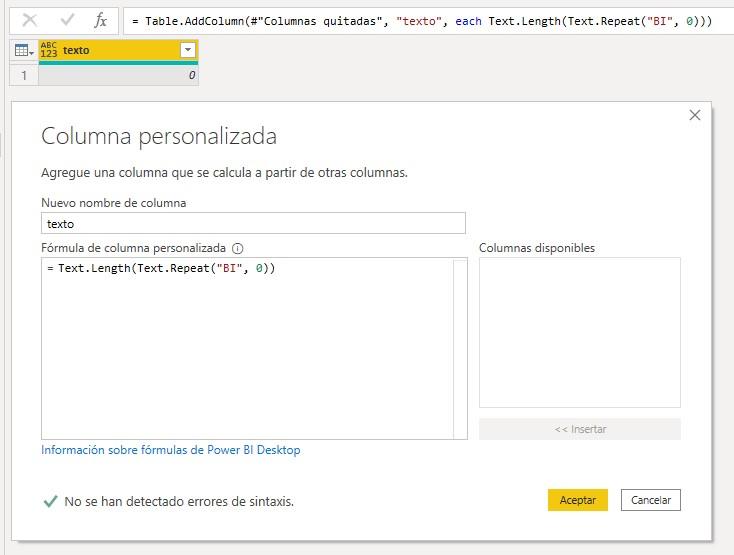Open the texto column filter dropdown
The height and width of the screenshot is (555, 734).
[x=187, y=50]
